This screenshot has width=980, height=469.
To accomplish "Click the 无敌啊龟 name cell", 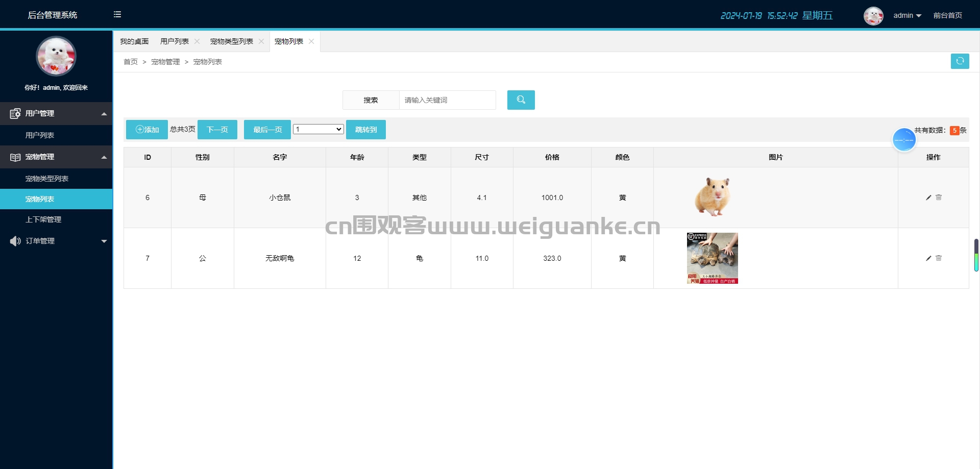I will 280,258.
